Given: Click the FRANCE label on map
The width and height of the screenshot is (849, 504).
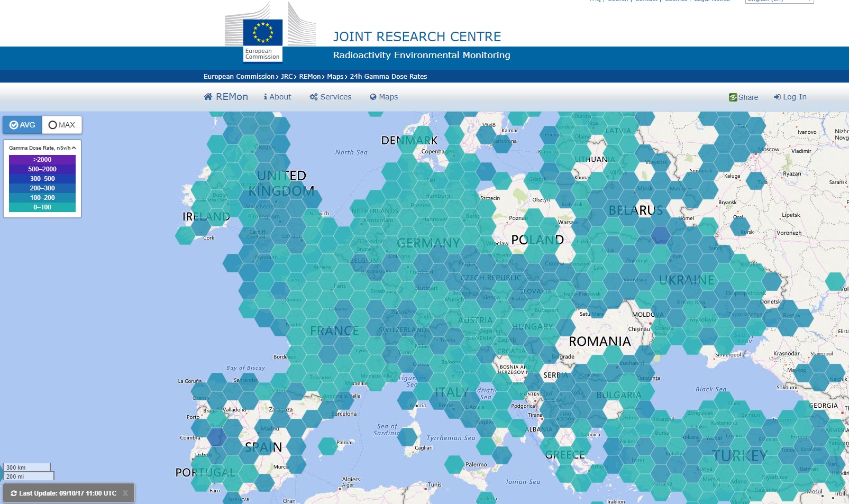Looking at the screenshot, I should click(334, 331).
